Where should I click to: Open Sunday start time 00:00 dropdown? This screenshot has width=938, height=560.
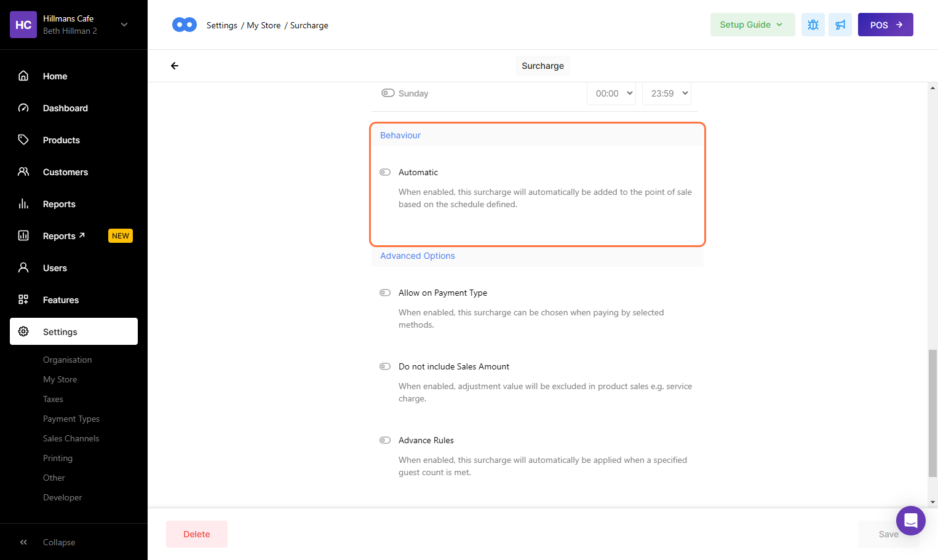[x=611, y=93]
